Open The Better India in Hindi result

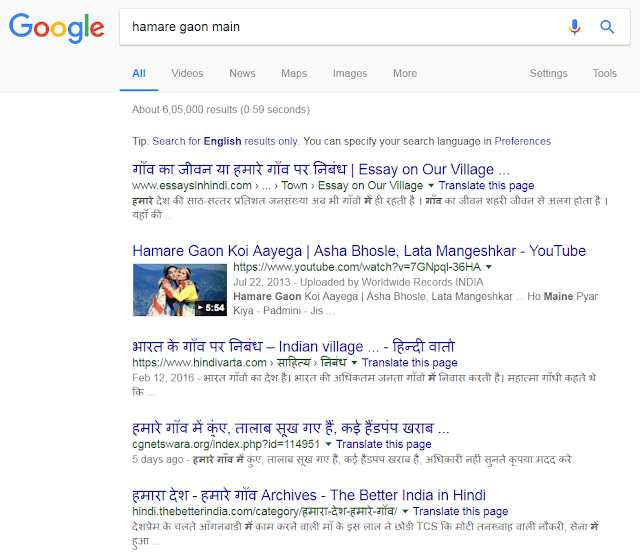click(309, 495)
